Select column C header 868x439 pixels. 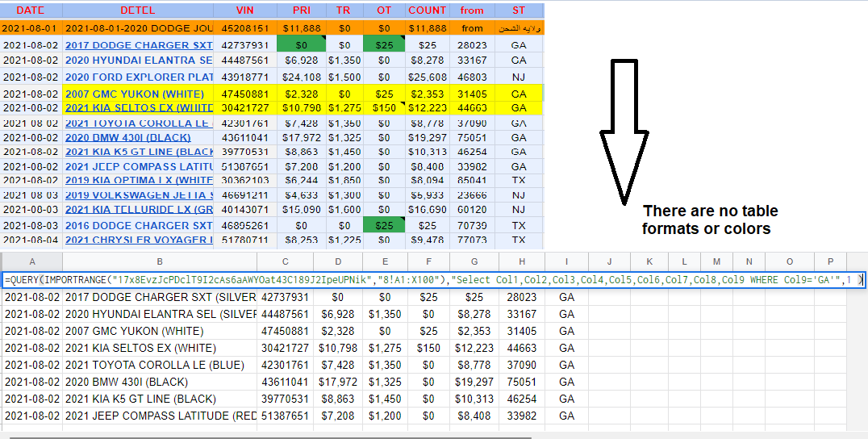(x=285, y=261)
